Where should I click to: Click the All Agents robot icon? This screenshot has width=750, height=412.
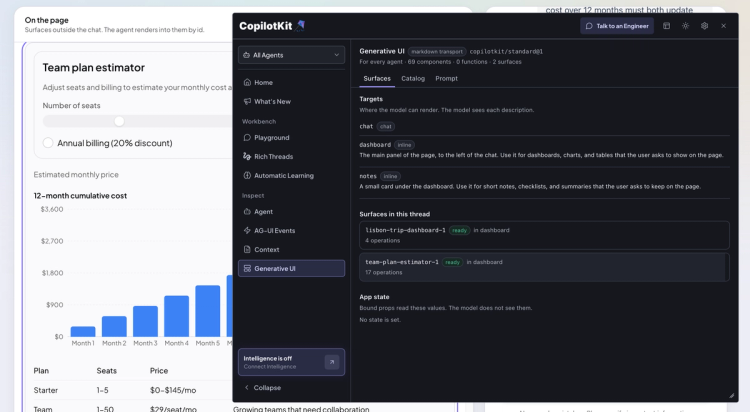[246, 55]
